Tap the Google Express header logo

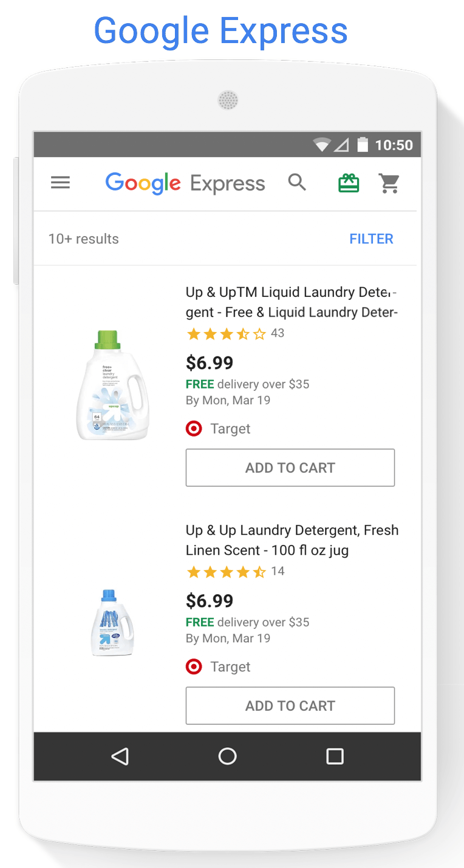pos(185,183)
